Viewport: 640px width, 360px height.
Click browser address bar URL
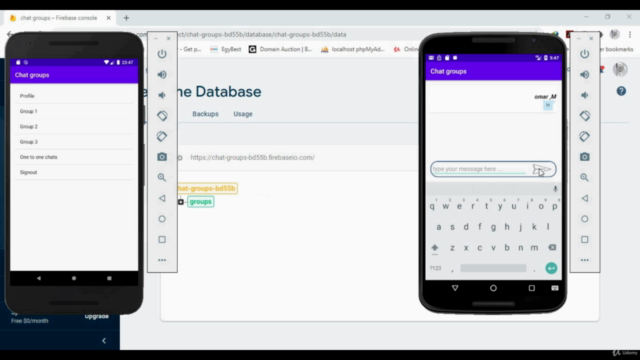261,34
